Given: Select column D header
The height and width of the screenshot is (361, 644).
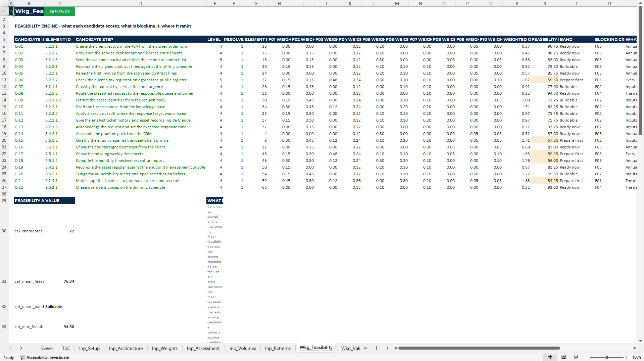Looking at the screenshot, I should (x=141, y=4).
